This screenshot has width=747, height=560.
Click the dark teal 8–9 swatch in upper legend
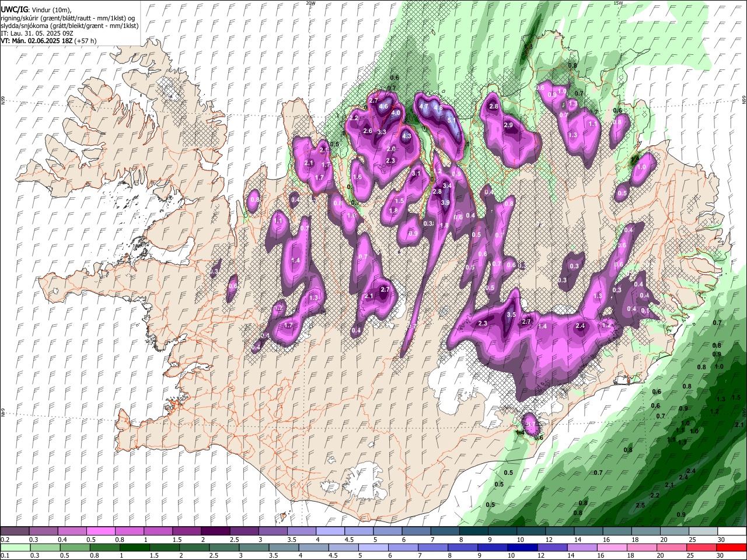pyautogui.click(x=474, y=531)
